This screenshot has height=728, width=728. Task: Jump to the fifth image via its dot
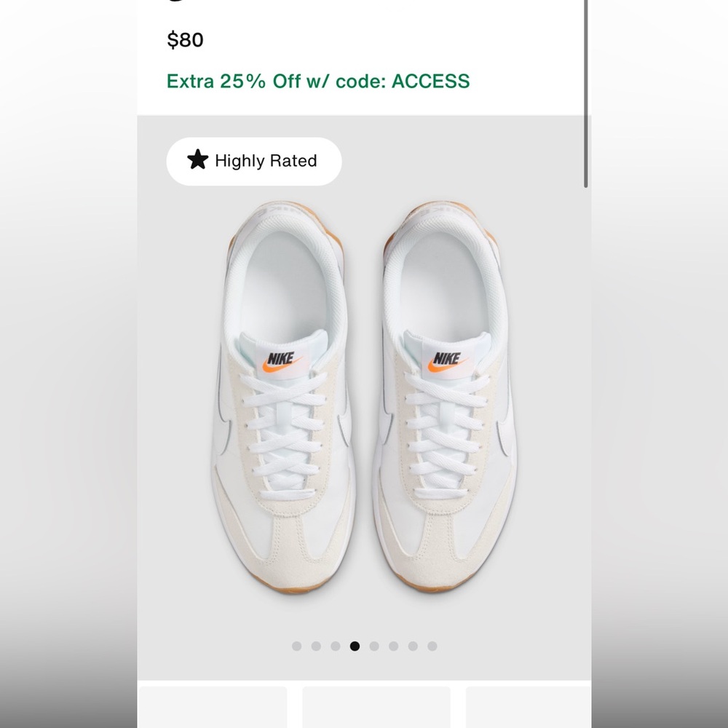tap(374, 644)
